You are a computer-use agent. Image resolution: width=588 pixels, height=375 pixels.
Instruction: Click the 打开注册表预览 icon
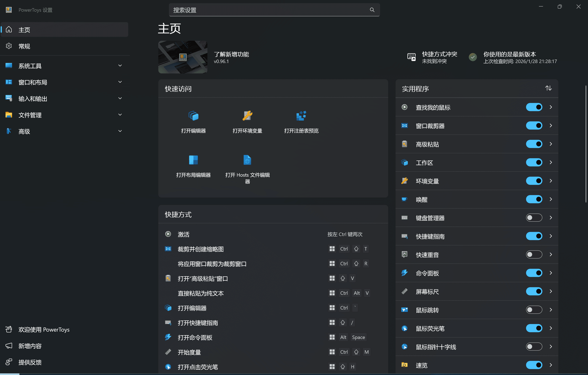[x=301, y=116]
